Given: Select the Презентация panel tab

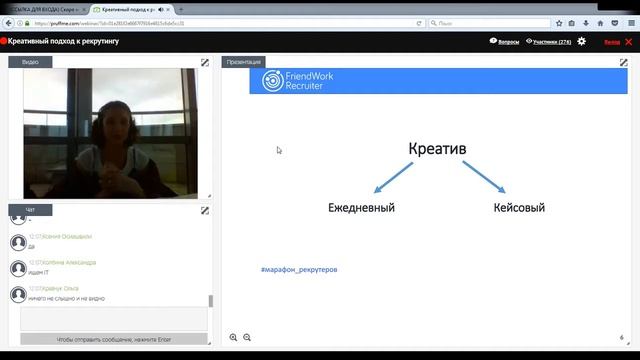Looking at the screenshot, I should [x=244, y=62].
